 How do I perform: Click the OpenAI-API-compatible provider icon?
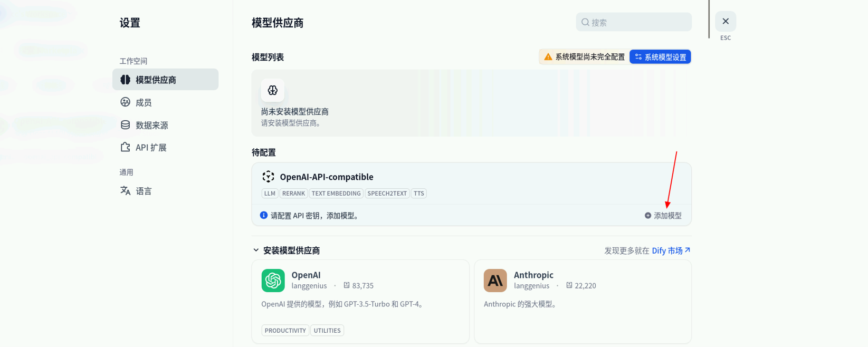click(268, 177)
